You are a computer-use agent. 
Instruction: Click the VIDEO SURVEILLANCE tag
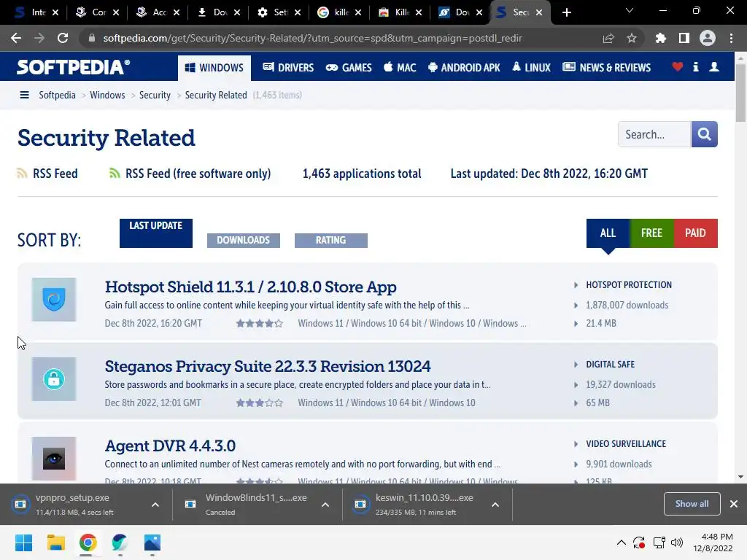626,444
